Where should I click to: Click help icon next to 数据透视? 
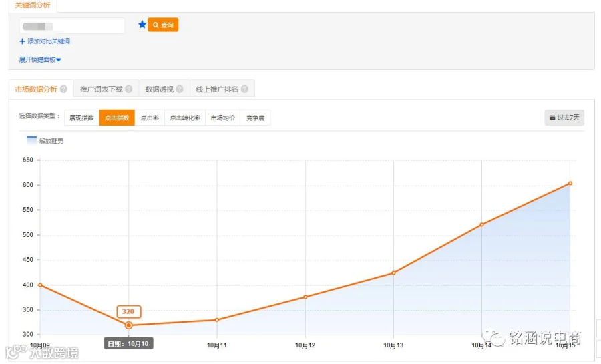[180, 89]
